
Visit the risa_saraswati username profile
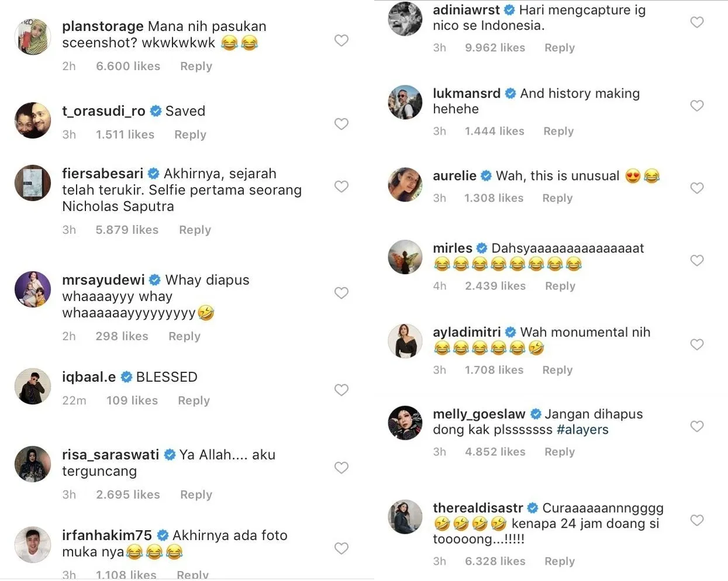point(111,455)
